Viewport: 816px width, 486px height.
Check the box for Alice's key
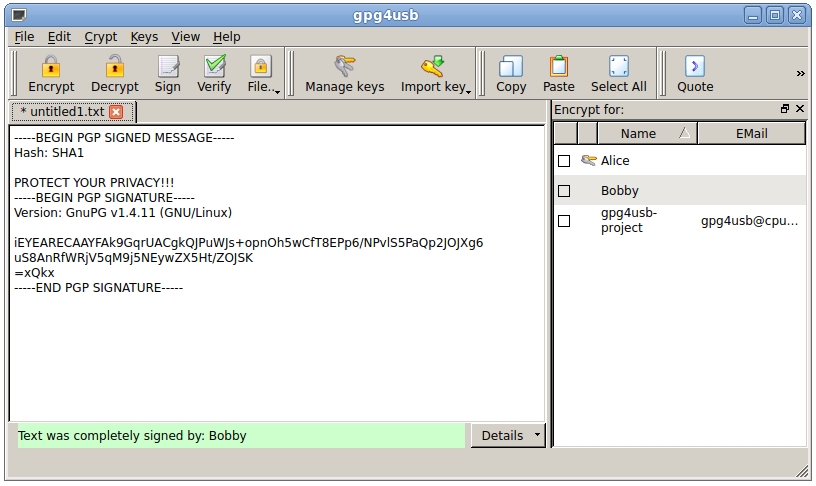click(x=564, y=161)
